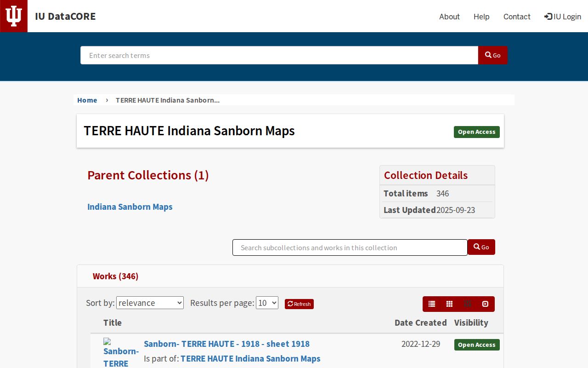The width and height of the screenshot is (588, 368).
Task: Focus the subcollections and works search field
Action: pyautogui.click(x=350, y=247)
